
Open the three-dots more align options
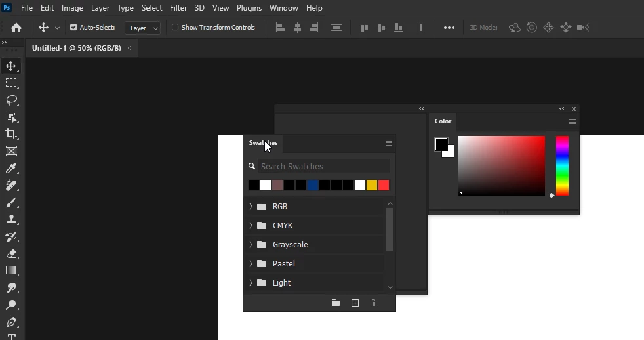449,28
